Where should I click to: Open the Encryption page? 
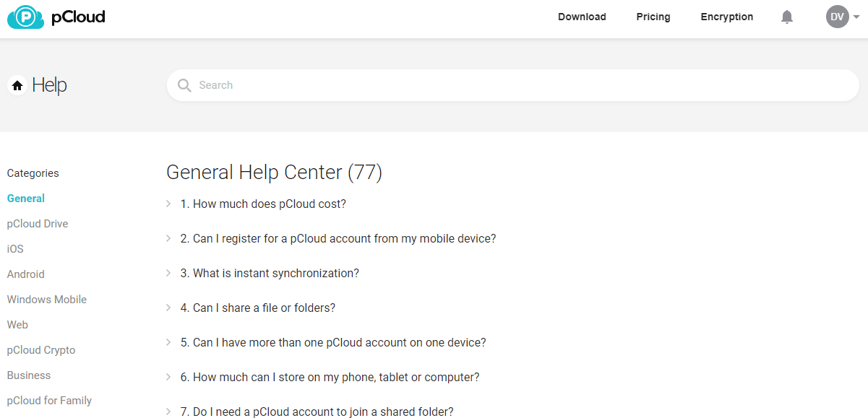point(727,17)
